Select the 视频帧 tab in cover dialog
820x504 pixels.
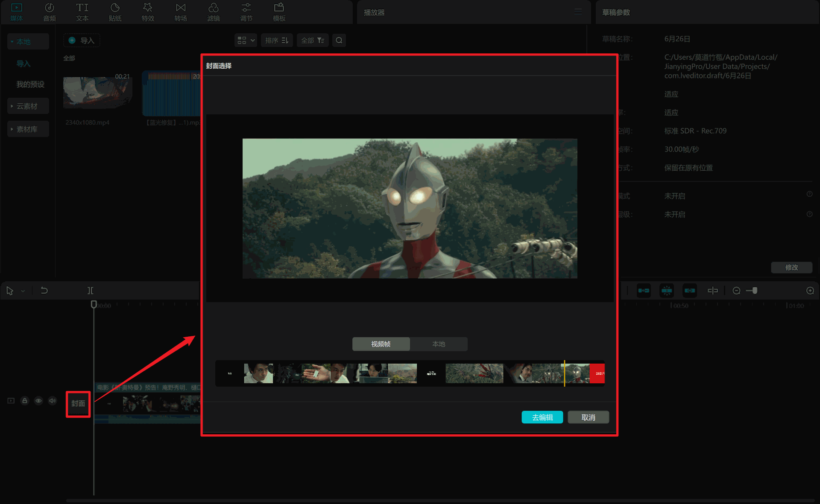(x=381, y=344)
